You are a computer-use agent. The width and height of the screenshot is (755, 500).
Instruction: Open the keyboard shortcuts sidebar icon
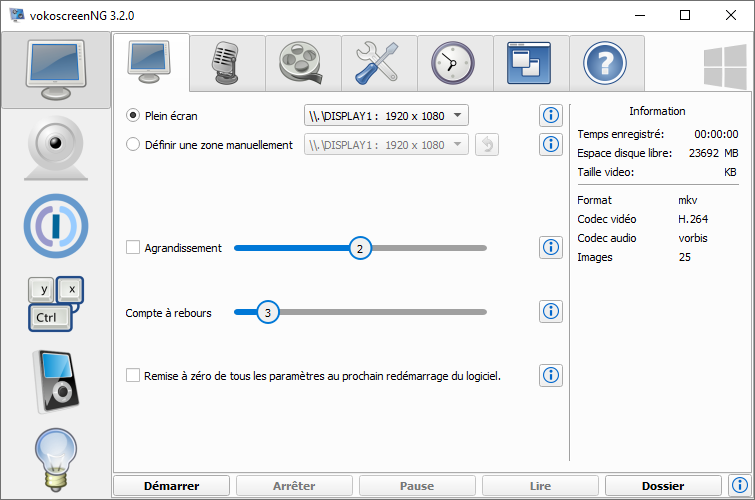(56, 304)
